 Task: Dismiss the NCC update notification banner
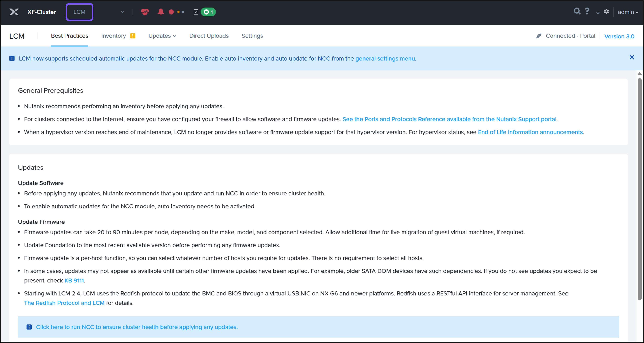pos(632,57)
